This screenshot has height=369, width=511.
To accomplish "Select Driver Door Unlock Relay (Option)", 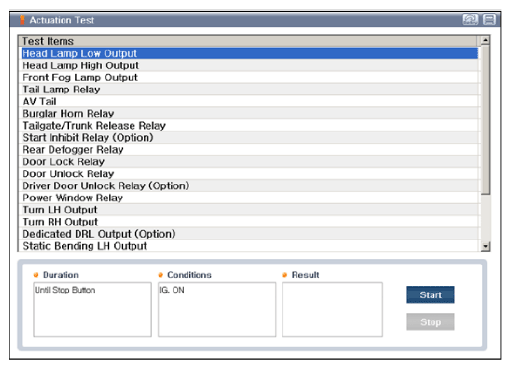I will [249, 185].
